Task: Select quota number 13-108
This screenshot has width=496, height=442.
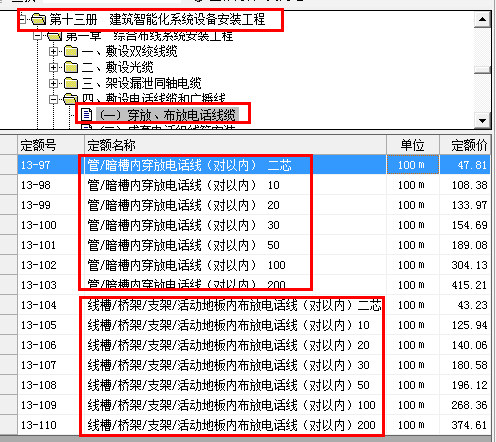Action: point(38,385)
